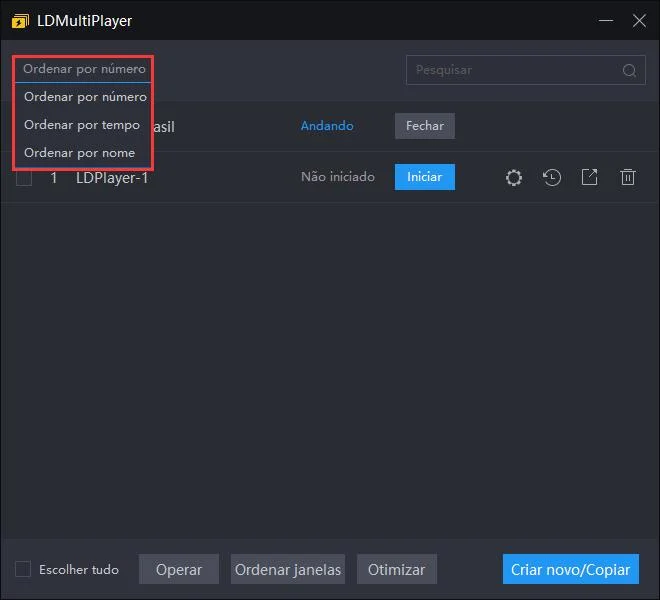Select Ordenar por nome option
The width and height of the screenshot is (660, 600).
click(x=83, y=153)
